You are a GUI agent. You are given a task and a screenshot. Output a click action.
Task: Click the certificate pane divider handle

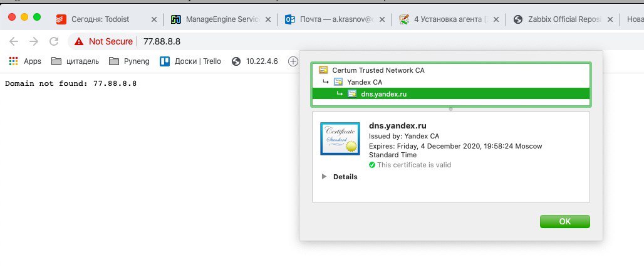point(450,109)
